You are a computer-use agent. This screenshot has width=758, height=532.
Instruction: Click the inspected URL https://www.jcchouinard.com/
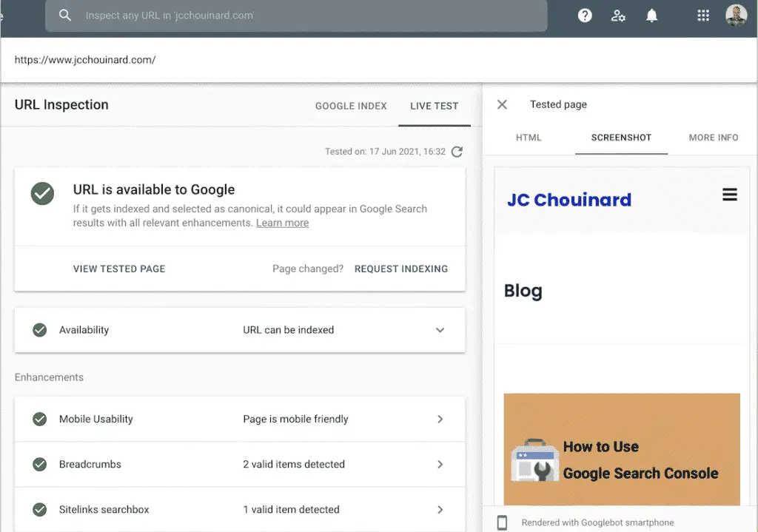[85, 59]
